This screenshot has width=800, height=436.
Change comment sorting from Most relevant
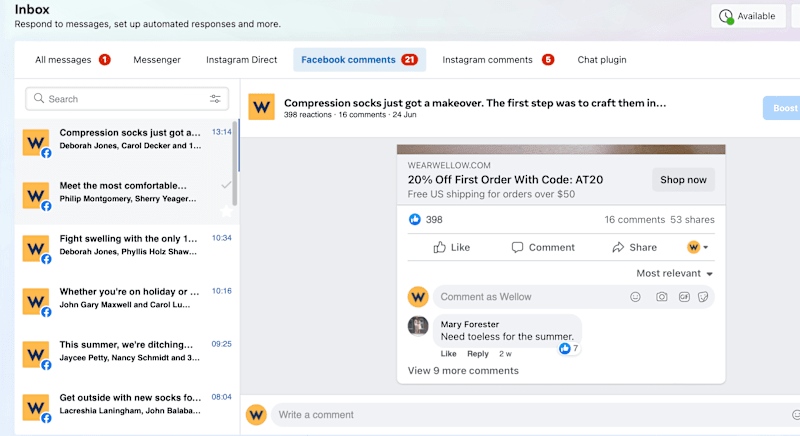point(674,273)
